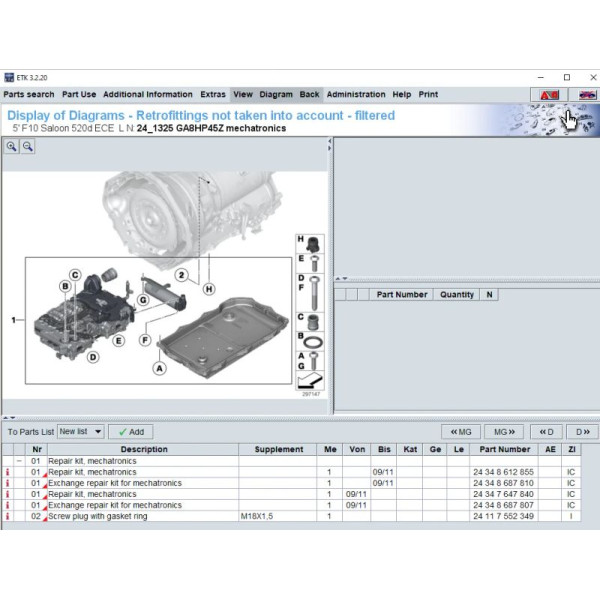Click the red car icon in toolbar

pyautogui.click(x=548, y=94)
